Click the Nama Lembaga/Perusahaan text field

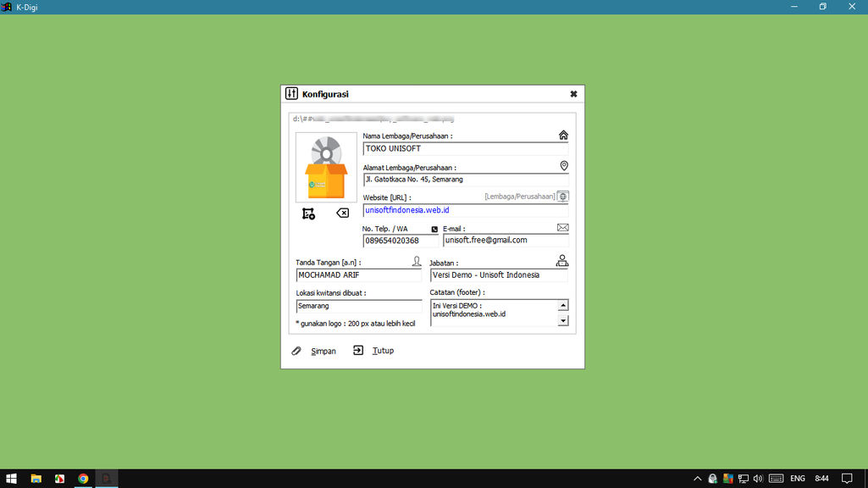465,149
